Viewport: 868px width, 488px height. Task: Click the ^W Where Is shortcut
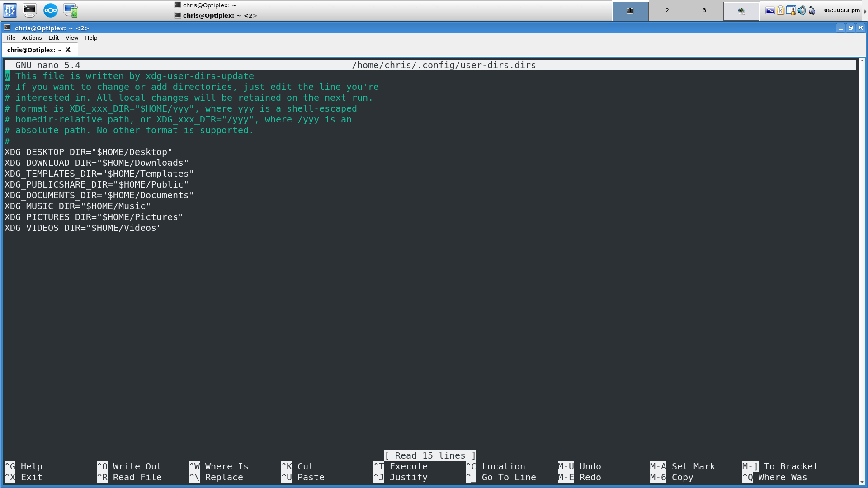tap(219, 467)
